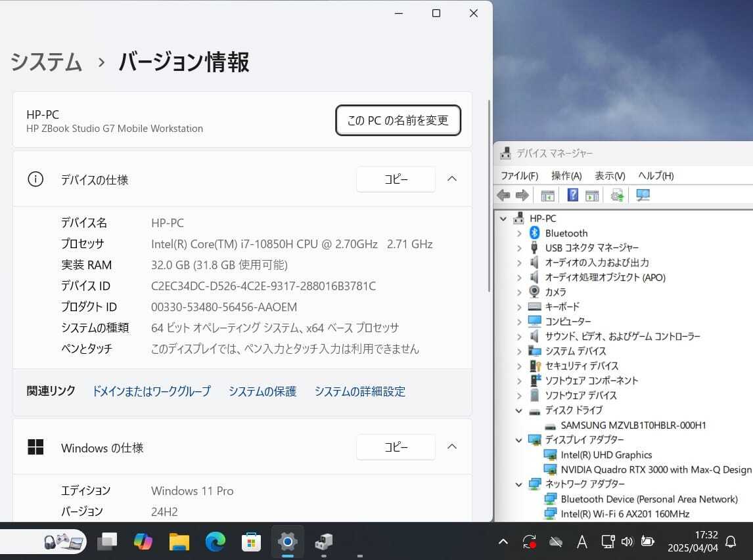753x560 pixels.
Task: Click device ID C2EC34DC-D526-4C2E-9317-288016B3781C
Action: click(x=263, y=286)
